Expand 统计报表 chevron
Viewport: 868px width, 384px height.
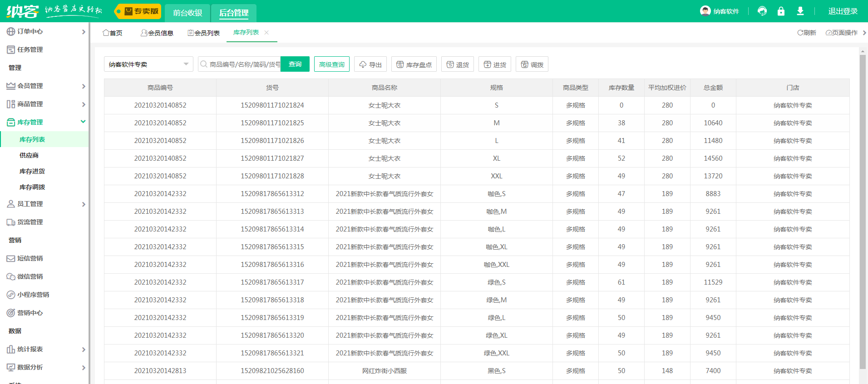(84, 350)
